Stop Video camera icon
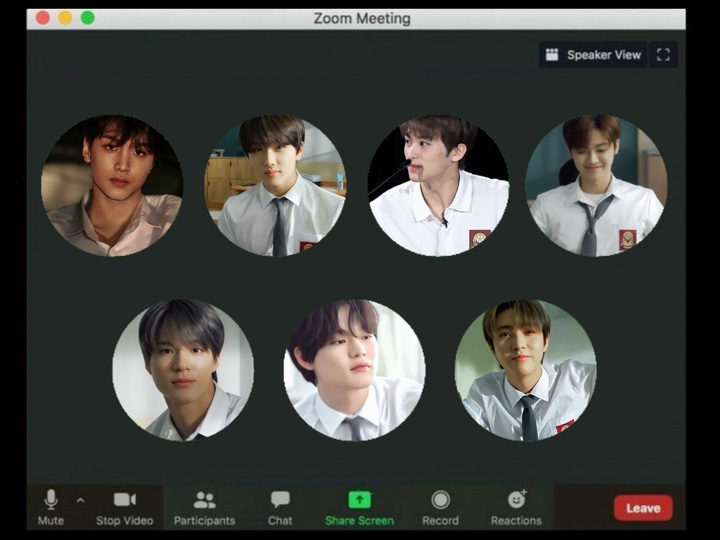 coord(124,500)
